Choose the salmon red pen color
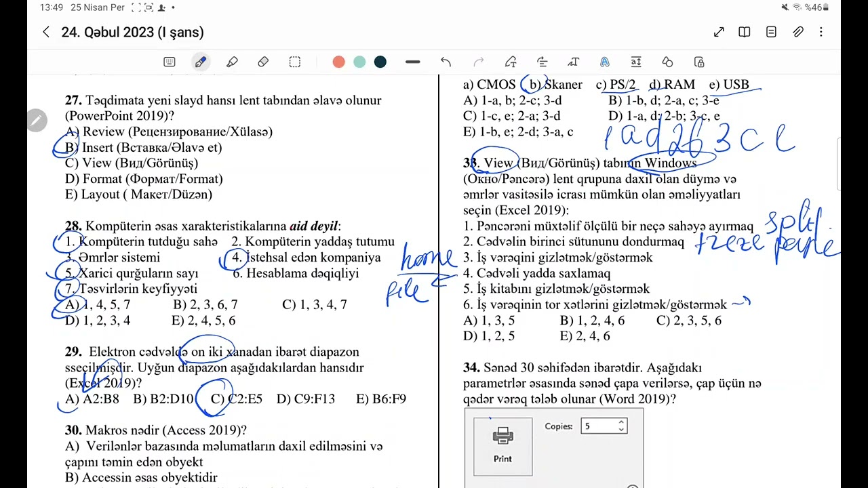 (339, 62)
